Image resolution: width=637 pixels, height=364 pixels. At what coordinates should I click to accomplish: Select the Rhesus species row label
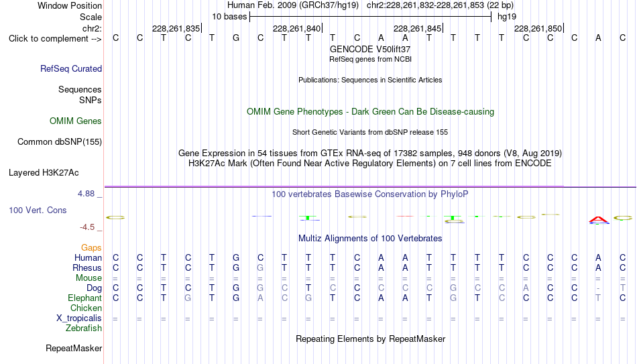click(87, 267)
